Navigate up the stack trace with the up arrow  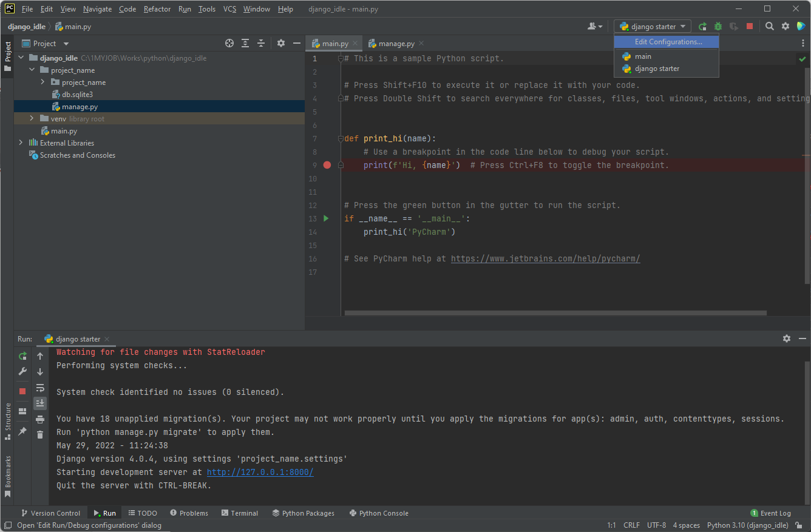pos(40,357)
